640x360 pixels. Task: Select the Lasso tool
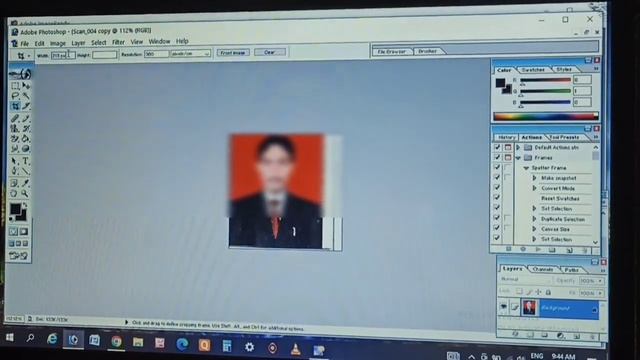(x=15, y=96)
